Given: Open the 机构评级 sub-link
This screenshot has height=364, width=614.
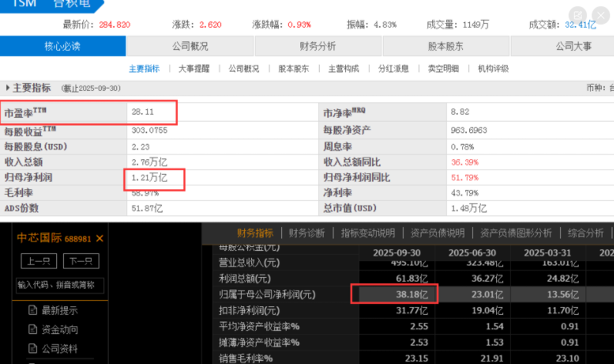Looking at the screenshot, I should click(x=493, y=68).
